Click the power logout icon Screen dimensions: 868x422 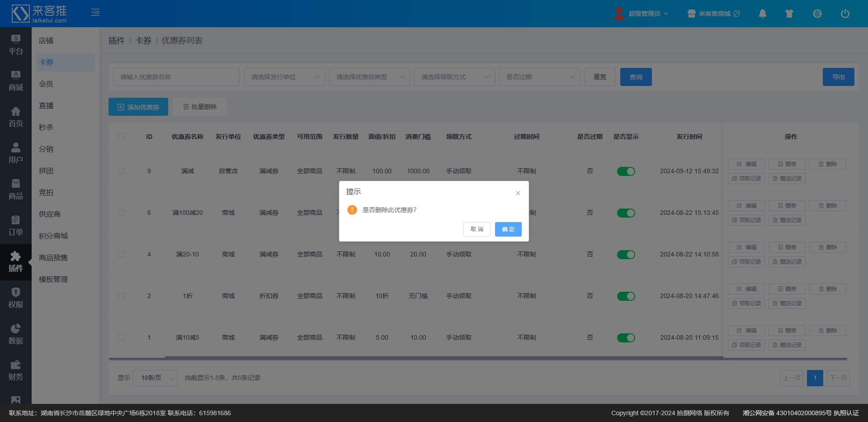(844, 14)
